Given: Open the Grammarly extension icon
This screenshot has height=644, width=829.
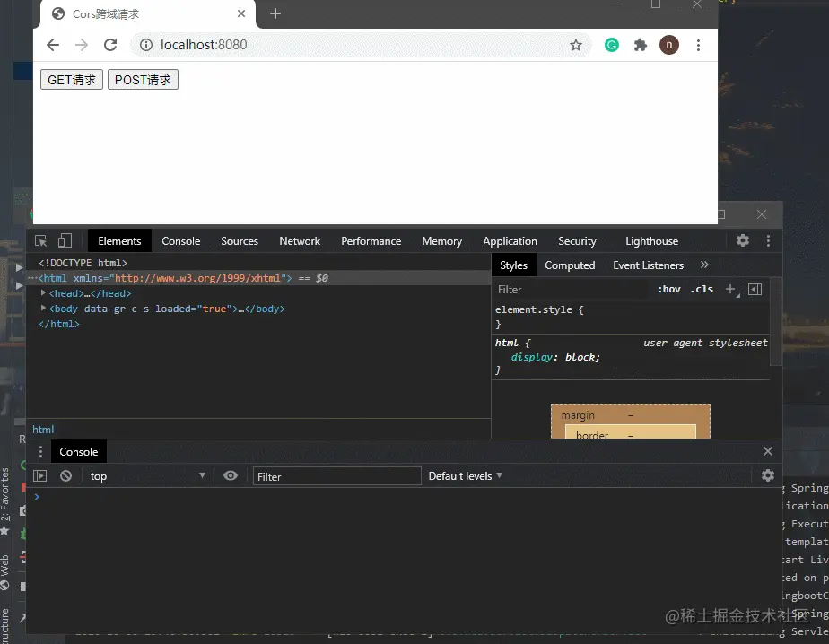Looking at the screenshot, I should pyautogui.click(x=612, y=45).
